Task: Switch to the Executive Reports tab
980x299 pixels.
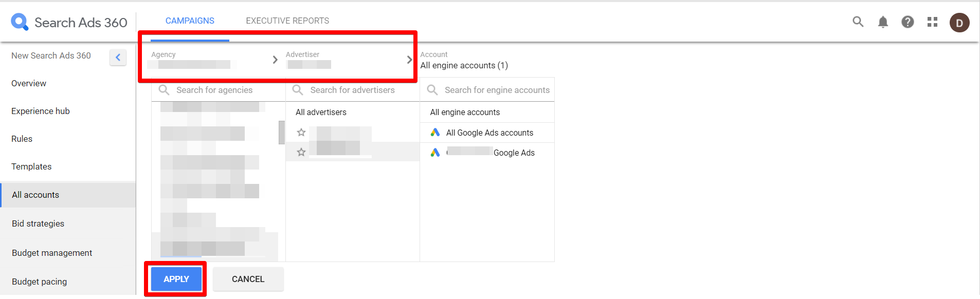Action: pyautogui.click(x=287, y=21)
